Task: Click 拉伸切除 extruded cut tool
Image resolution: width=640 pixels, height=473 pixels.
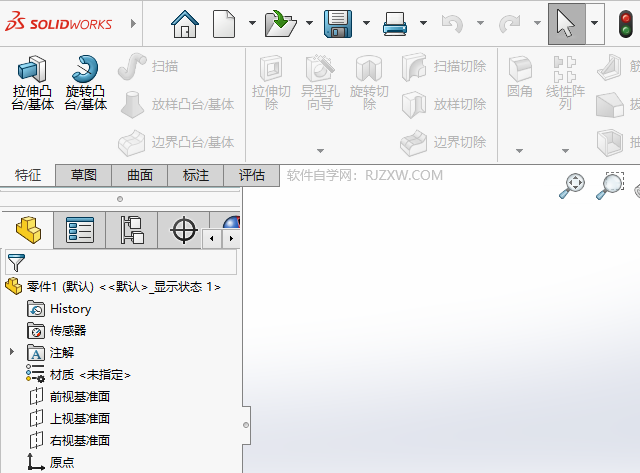Action: (271, 83)
